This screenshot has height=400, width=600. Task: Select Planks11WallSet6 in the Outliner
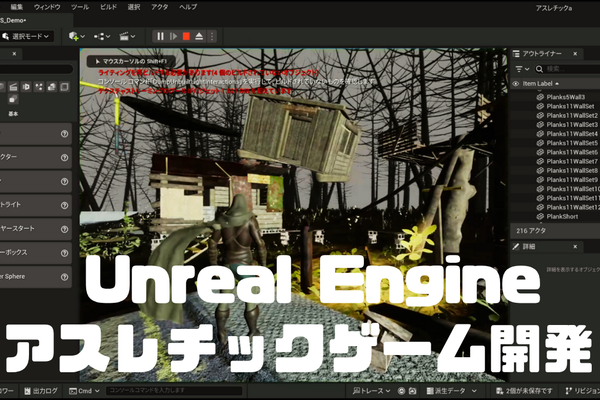point(572,152)
